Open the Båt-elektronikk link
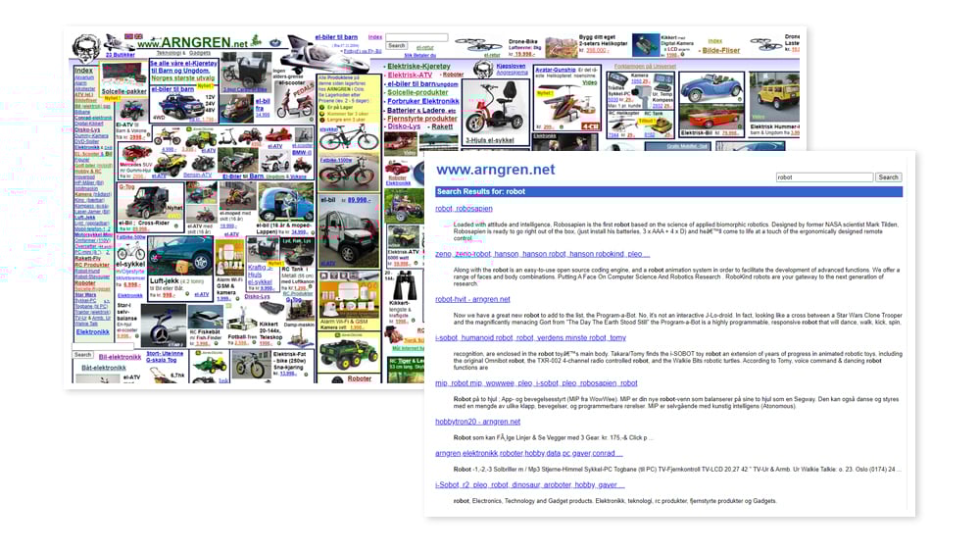Image resolution: width=980 pixels, height=552 pixels. click(104, 368)
